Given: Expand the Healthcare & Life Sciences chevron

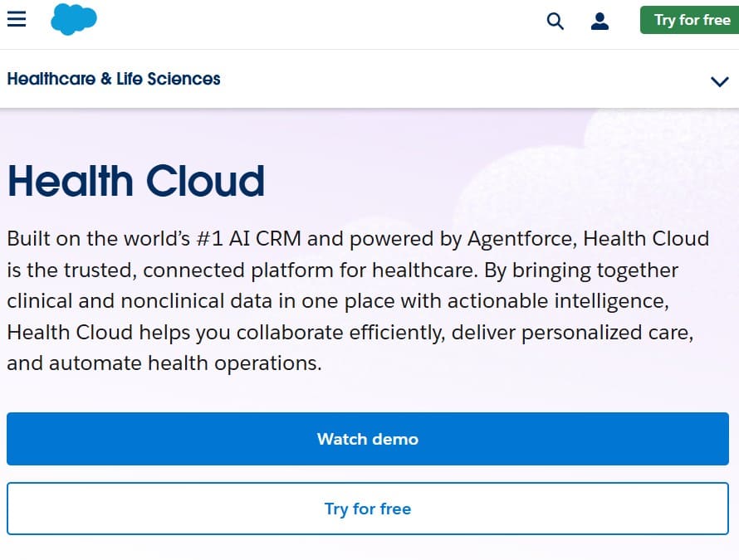Looking at the screenshot, I should click(x=720, y=81).
